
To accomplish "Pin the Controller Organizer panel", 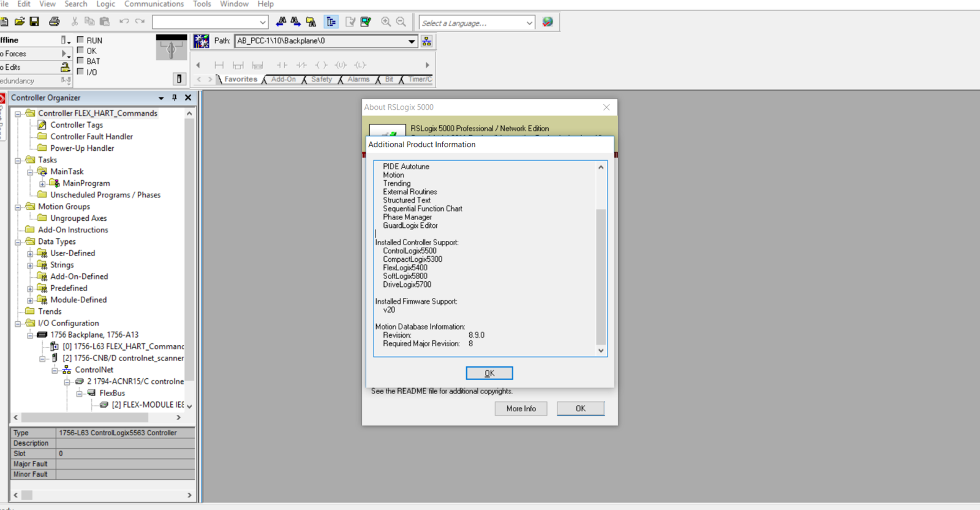I will point(175,97).
